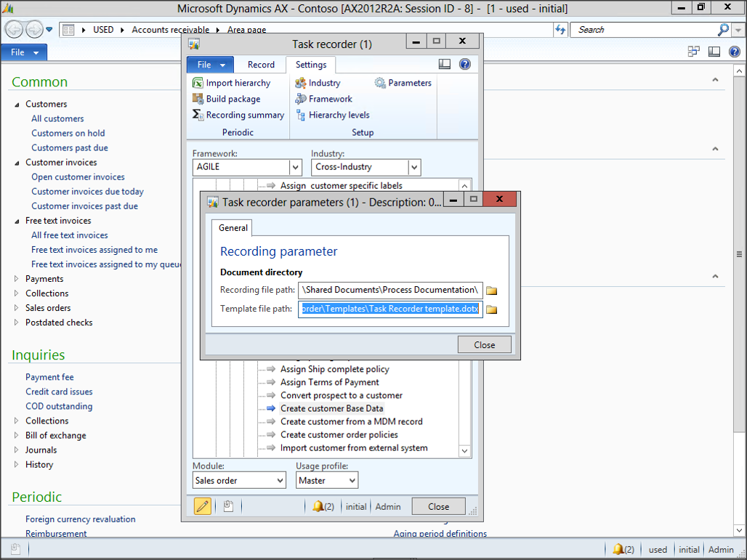Open the Framework dropdown showing AGILE
747x560 pixels.
[295, 168]
